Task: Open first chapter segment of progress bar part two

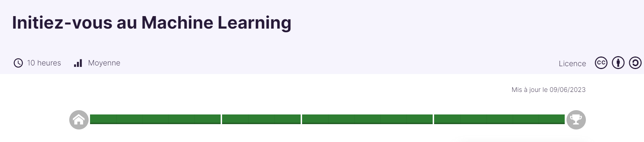Action: (235, 119)
